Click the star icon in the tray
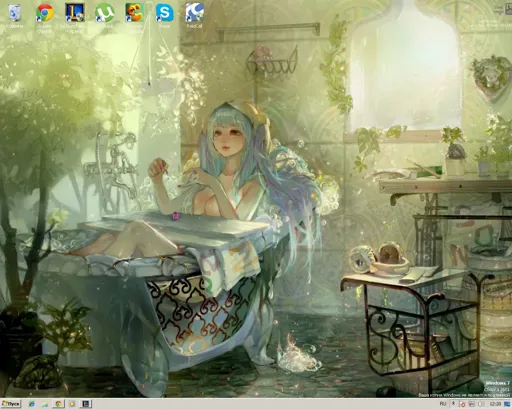The image size is (512, 409). [x=453, y=404]
